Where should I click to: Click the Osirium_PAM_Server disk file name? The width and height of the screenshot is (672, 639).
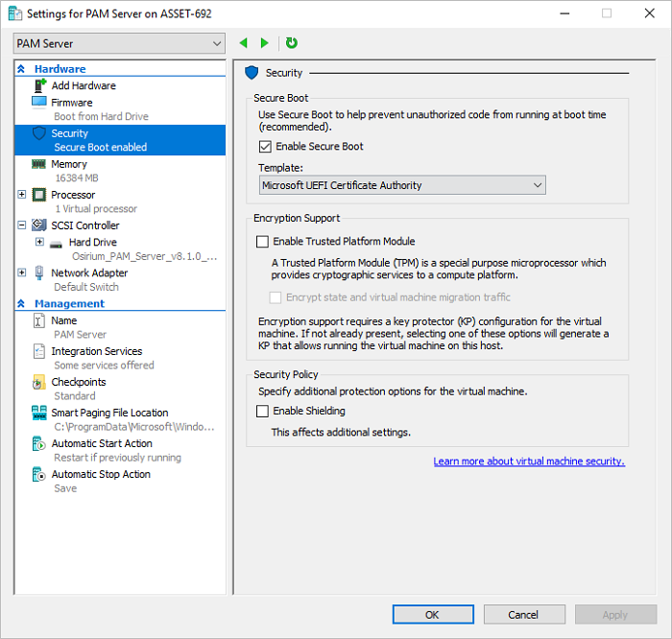pos(144,256)
